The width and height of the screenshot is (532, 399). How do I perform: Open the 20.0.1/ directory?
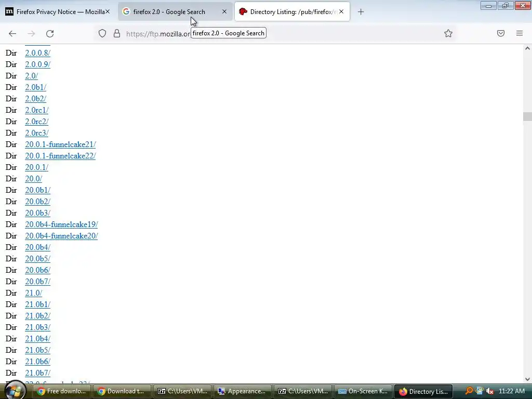[x=37, y=167]
